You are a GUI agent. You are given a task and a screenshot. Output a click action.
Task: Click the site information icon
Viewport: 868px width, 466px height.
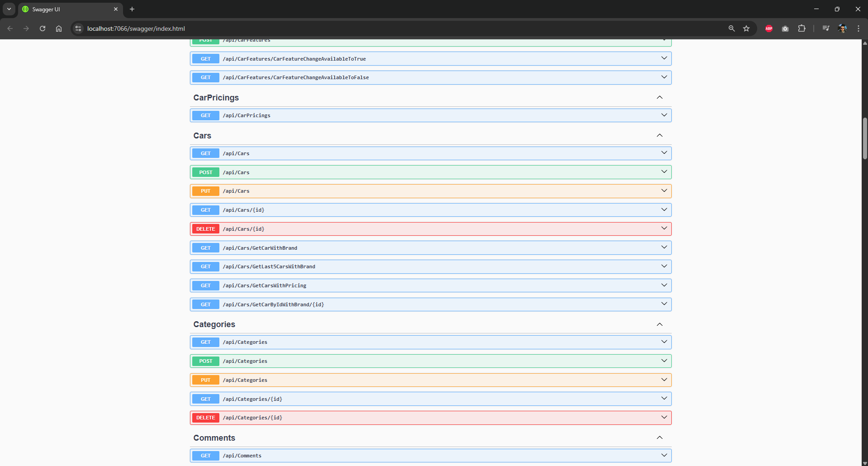78,29
